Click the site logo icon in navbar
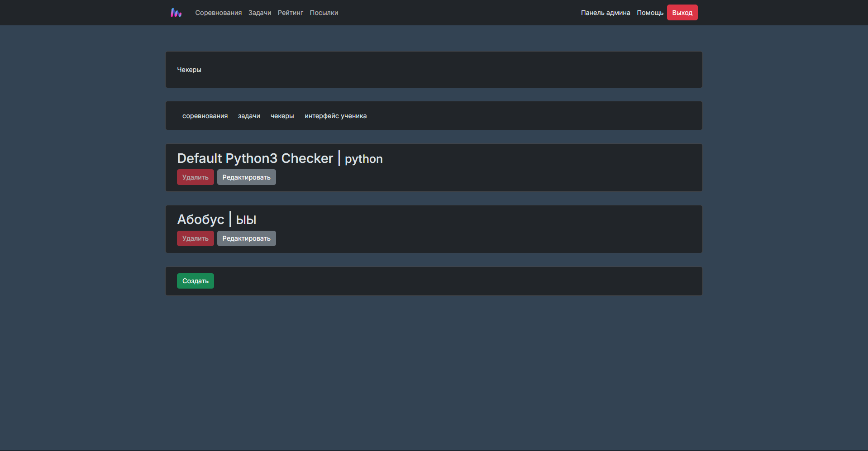Image resolution: width=868 pixels, height=451 pixels. pyautogui.click(x=176, y=13)
